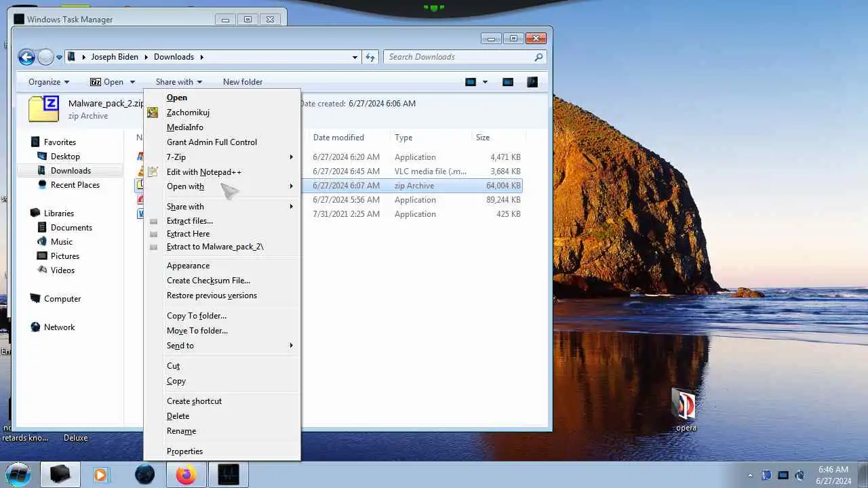This screenshot has width=868, height=488.
Task: Click the 7z Open toolbar button
Action: (106, 82)
